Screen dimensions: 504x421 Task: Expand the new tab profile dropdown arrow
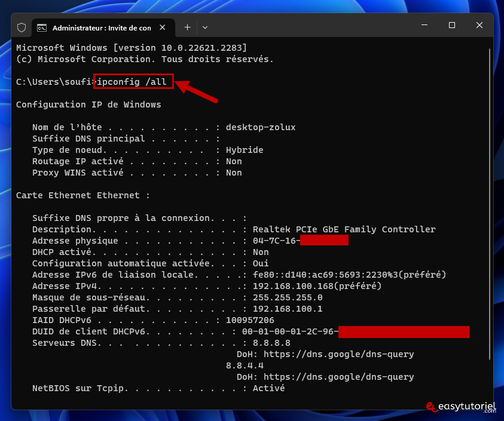[x=204, y=27]
